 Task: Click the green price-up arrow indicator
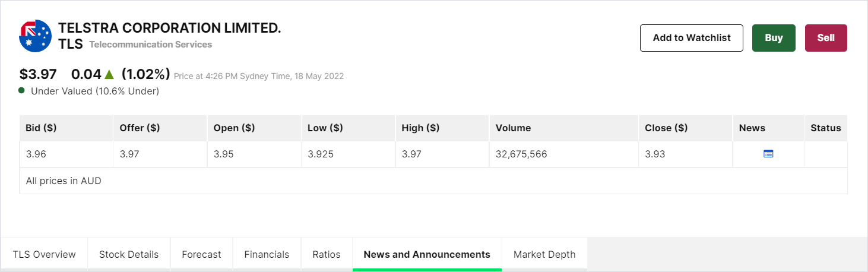pos(109,75)
